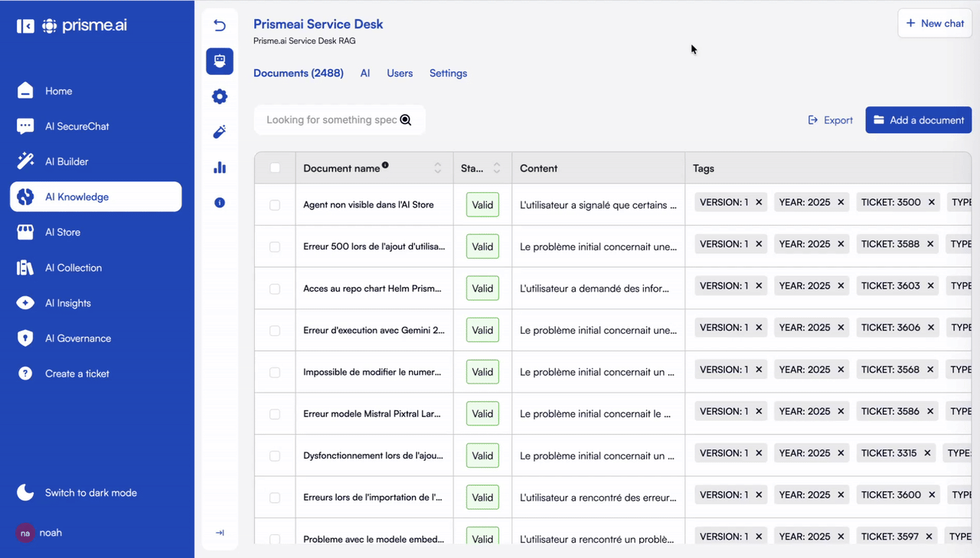This screenshot has width=980, height=558.
Task: Select the robot agent icon in the toolbar
Action: [x=220, y=61]
